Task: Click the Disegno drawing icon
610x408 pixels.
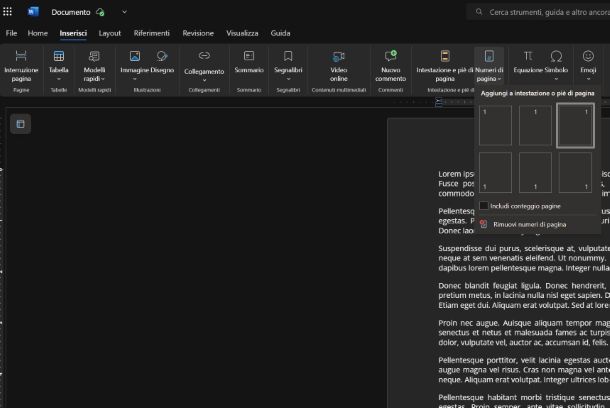Action: click(162, 57)
